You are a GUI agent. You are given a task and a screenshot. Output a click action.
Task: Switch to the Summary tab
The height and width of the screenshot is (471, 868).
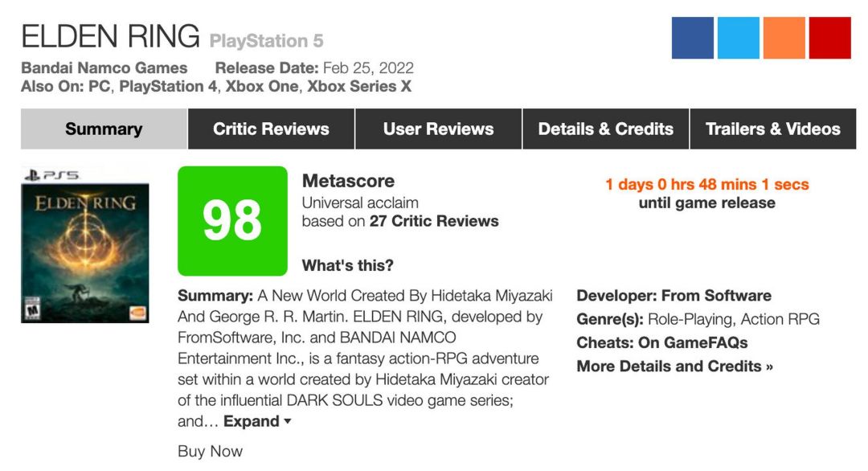tap(104, 129)
